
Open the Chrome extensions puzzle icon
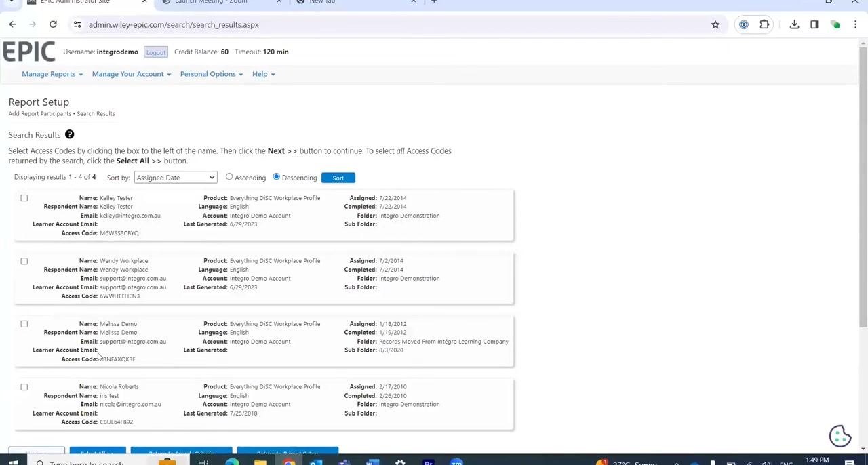(764, 24)
